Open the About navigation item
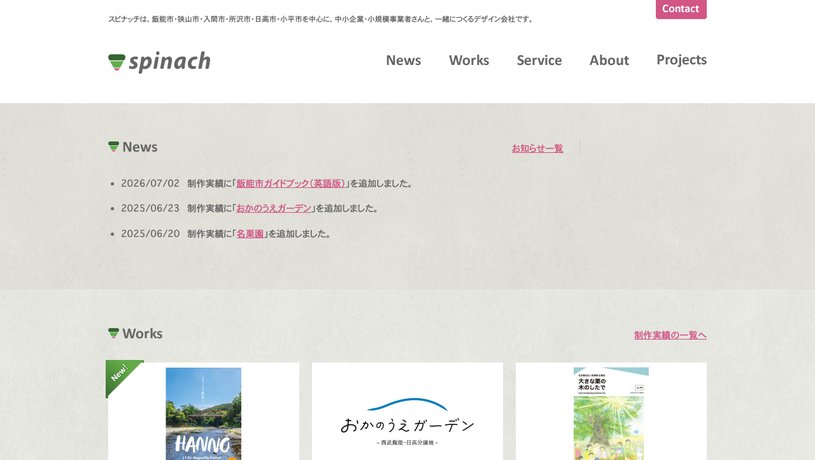Screen dimensions: 815x460 point(609,60)
